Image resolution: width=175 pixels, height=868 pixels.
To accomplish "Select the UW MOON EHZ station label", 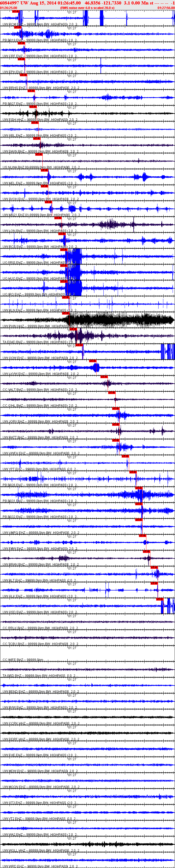I will 41,787.
